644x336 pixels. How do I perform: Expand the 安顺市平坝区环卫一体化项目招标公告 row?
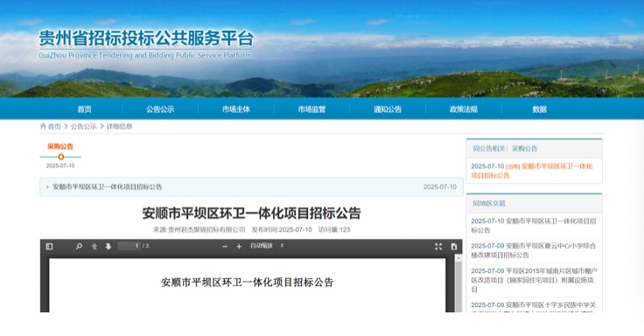[x=251, y=187]
